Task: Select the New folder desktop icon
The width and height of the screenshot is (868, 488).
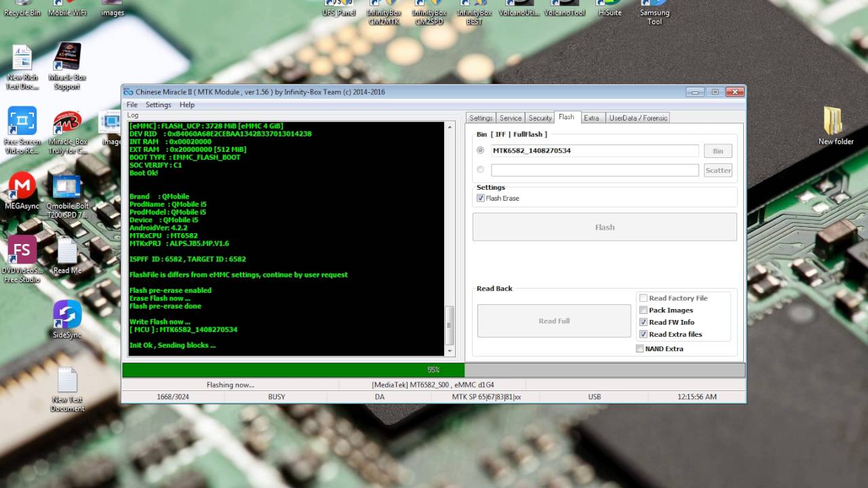Action: pos(835,125)
